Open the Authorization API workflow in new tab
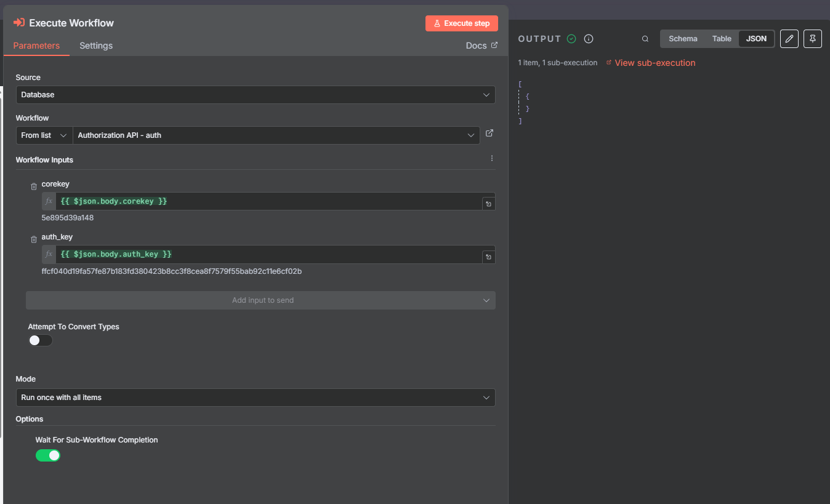Screen dimensions: 830x504 point(489,133)
